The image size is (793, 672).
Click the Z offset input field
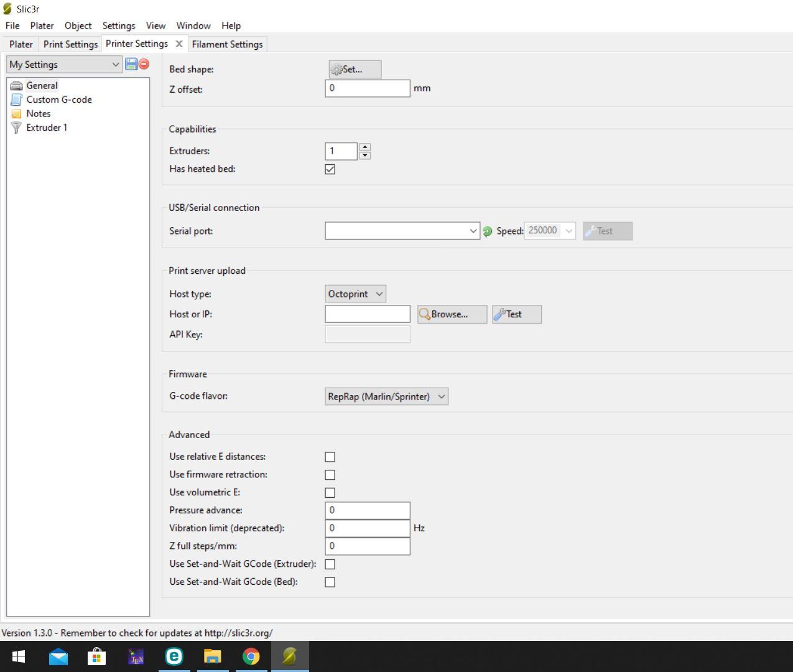point(368,88)
